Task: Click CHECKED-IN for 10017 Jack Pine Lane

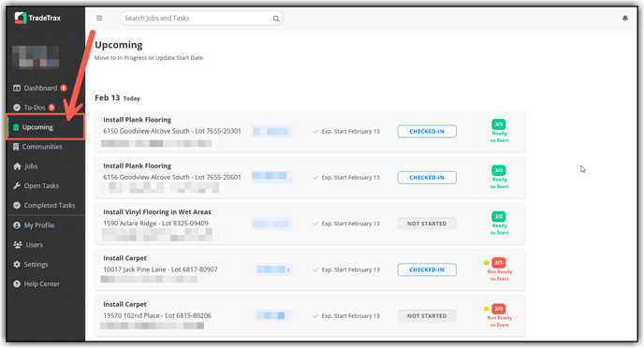Action: click(x=427, y=269)
